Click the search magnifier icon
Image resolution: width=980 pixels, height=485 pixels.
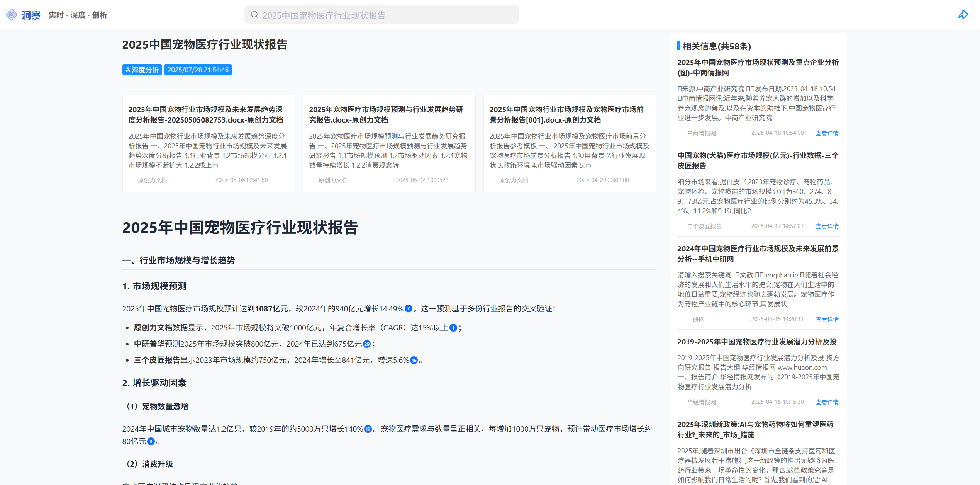coord(254,15)
